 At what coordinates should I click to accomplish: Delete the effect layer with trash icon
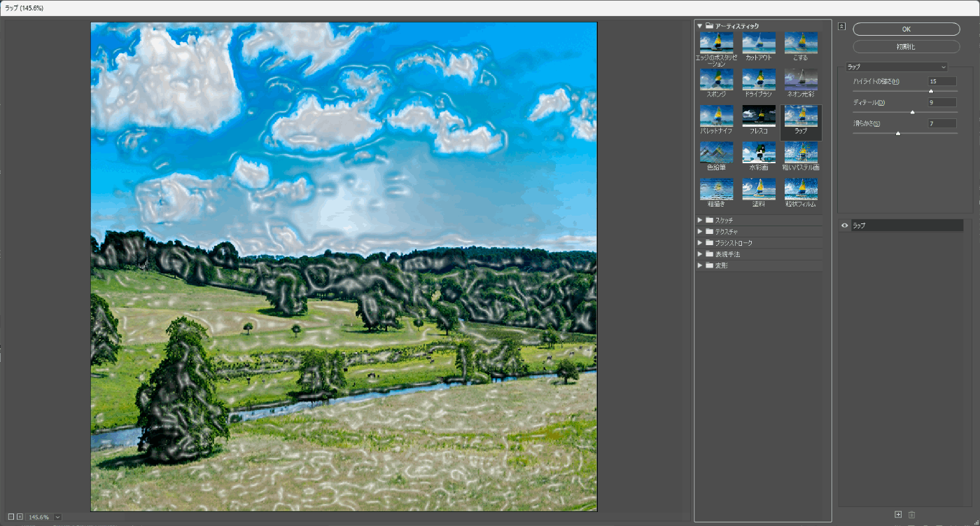tap(911, 515)
